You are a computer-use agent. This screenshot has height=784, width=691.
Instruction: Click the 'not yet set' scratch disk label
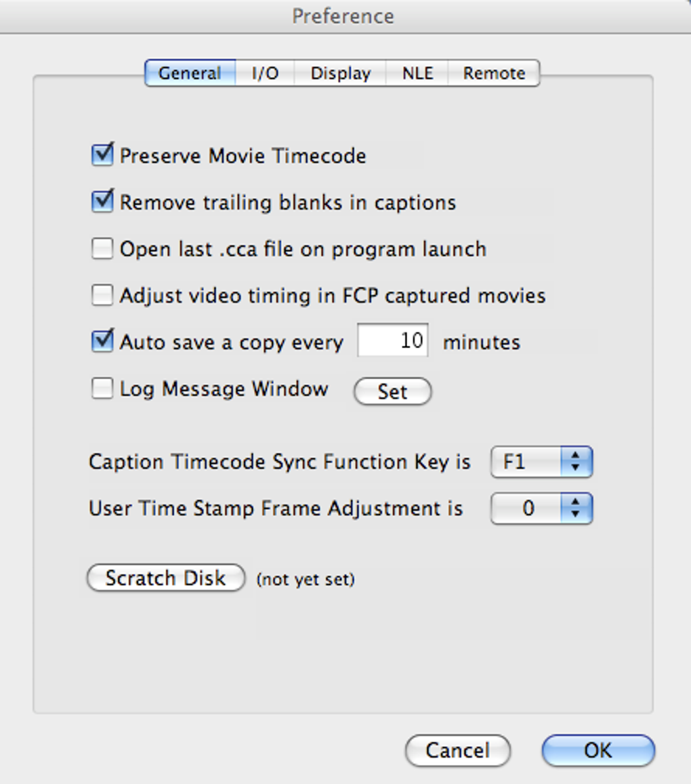point(306,580)
